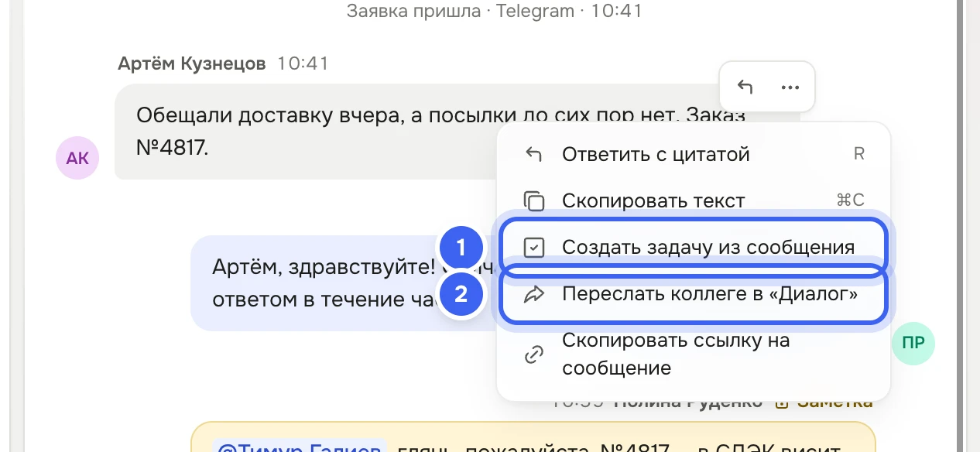The height and width of the screenshot is (452, 980).
Task: Click the checkbox task icon in the menu
Action: (x=534, y=248)
